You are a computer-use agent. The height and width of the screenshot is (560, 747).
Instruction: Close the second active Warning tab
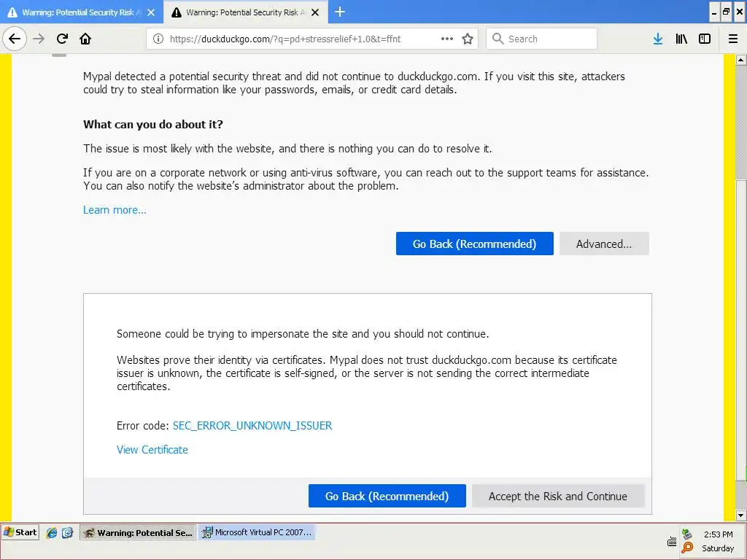pos(315,12)
